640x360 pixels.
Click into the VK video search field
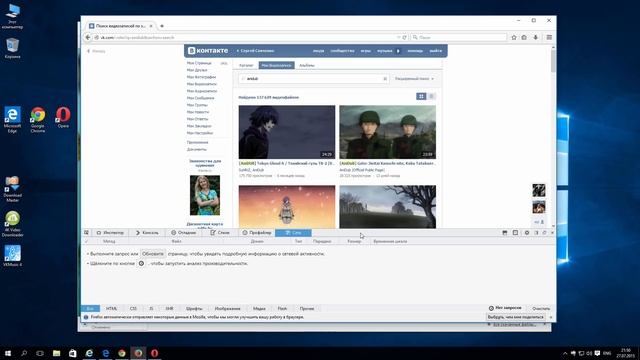313,78
